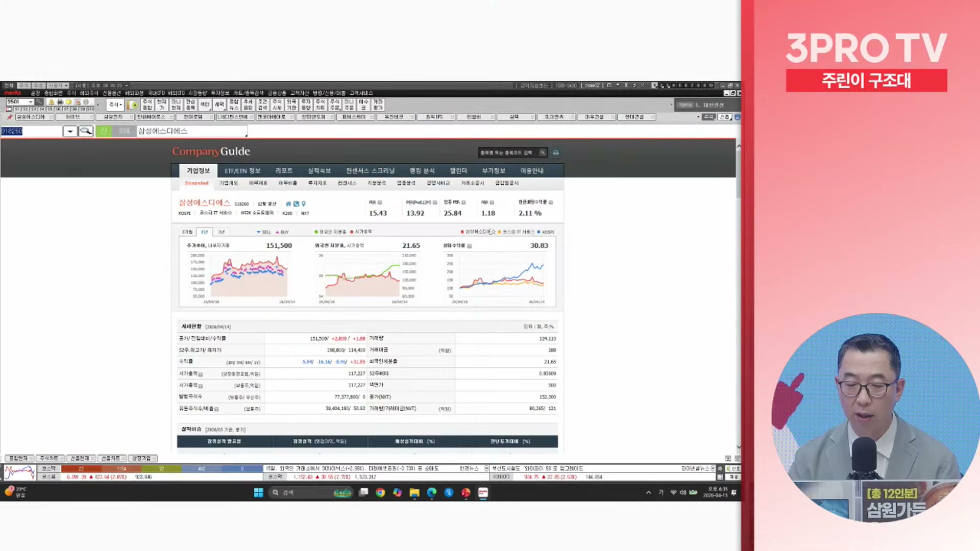Expand the 9501 screen number dropdown

point(31,102)
